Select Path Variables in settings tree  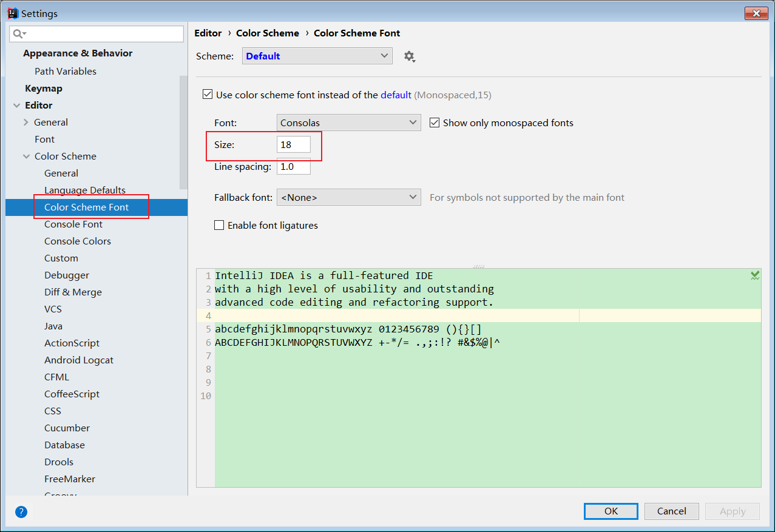tap(66, 72)
